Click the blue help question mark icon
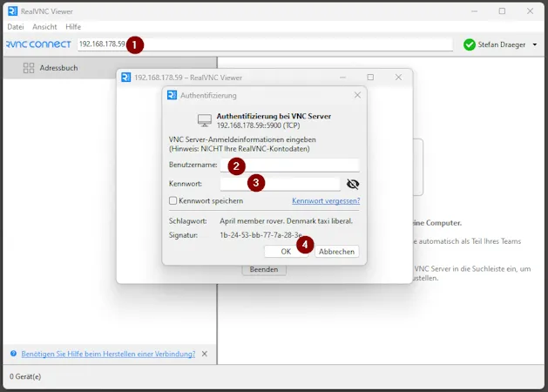Screen dimensions: 548x392 tap(13, 354)
